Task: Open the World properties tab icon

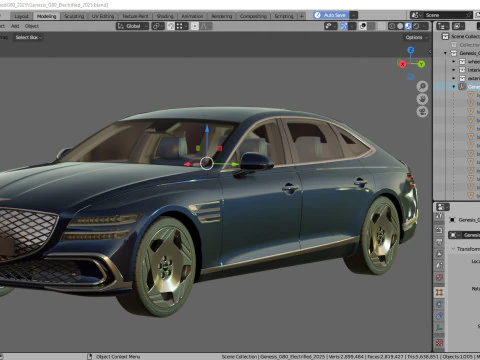Action: [x=439, y=277]
